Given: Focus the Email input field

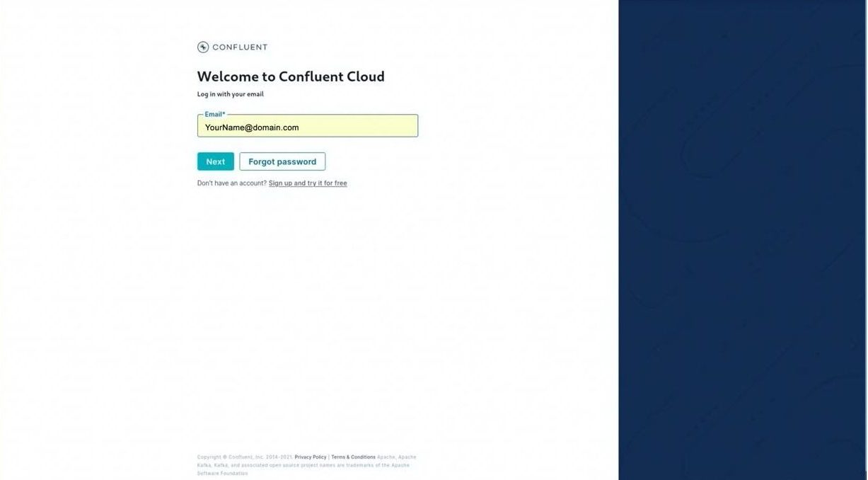Looking at the screenshot, I should tap(308, 126).
